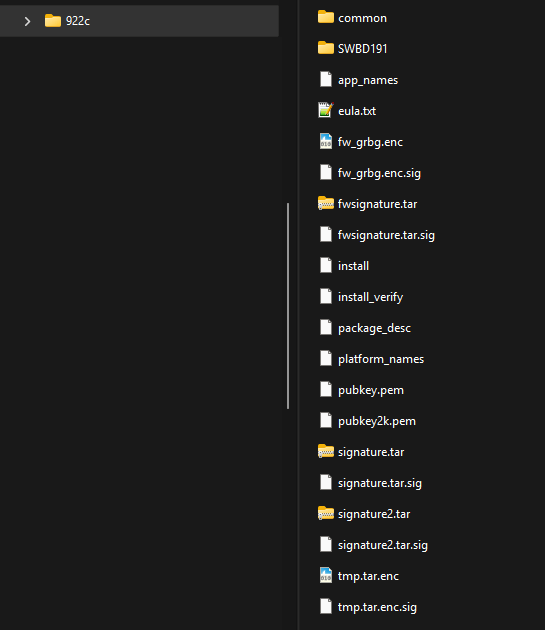Click the fwsignature.tar archive icon
This screenshot has height=630, width=545.
pos(326,203)
